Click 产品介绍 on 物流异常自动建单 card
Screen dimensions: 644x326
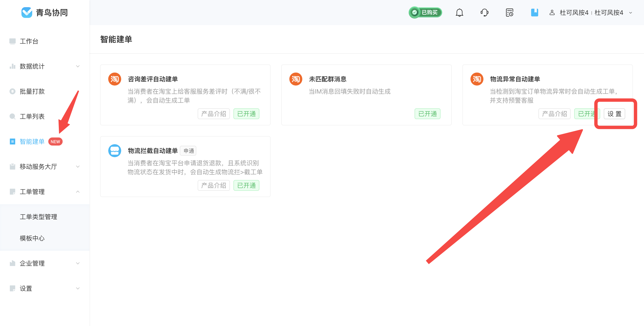[x=554, y=114]
